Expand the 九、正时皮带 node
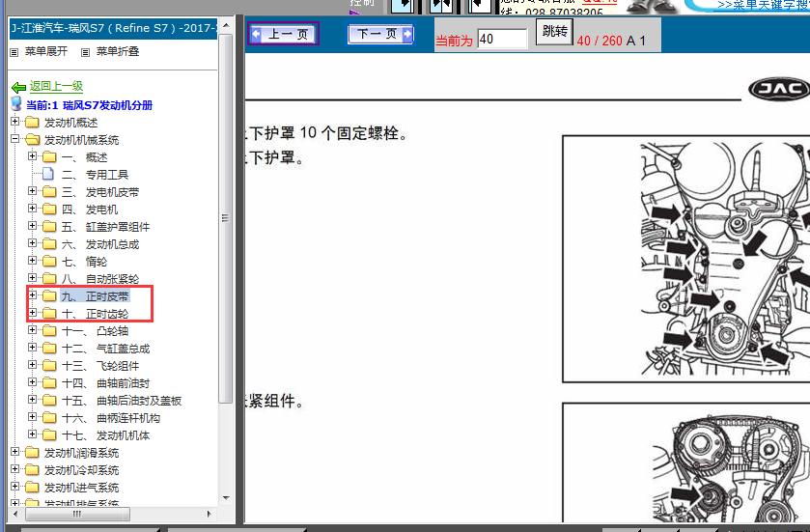This screenshot has height=532, width=810. tap(33, 294)
